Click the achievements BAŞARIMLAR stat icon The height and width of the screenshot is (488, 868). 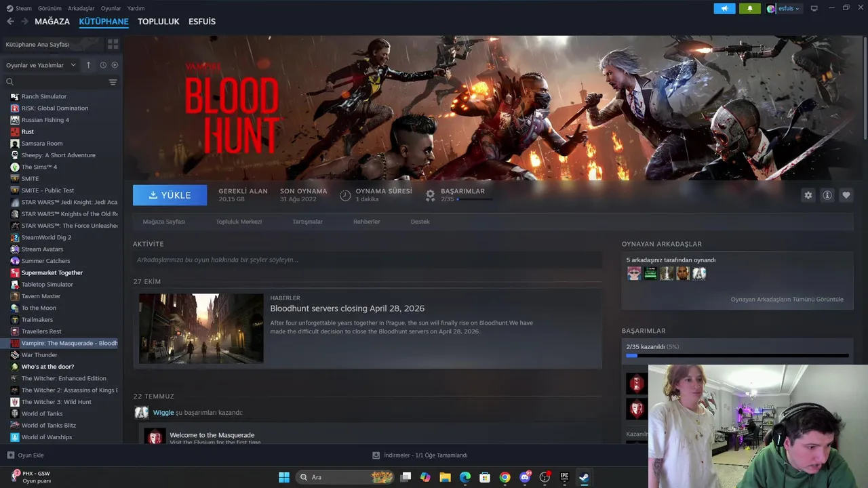pyautogui.click(x=430, y=195)
